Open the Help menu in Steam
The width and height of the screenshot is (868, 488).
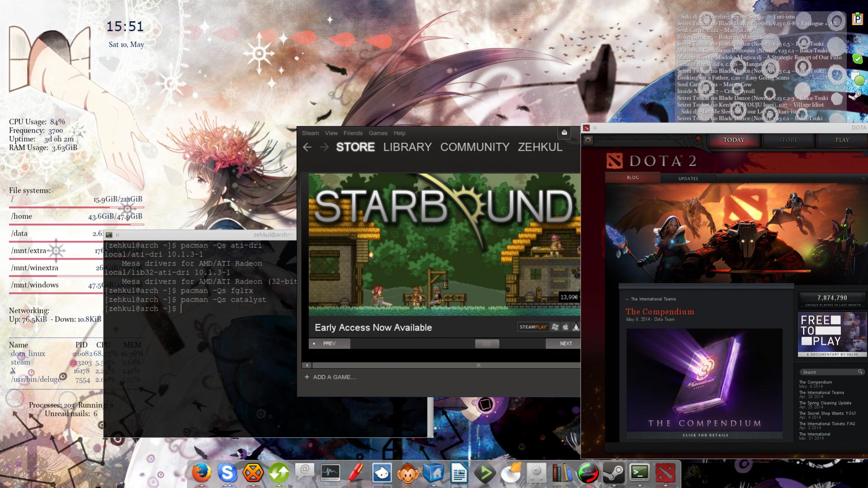399,133
